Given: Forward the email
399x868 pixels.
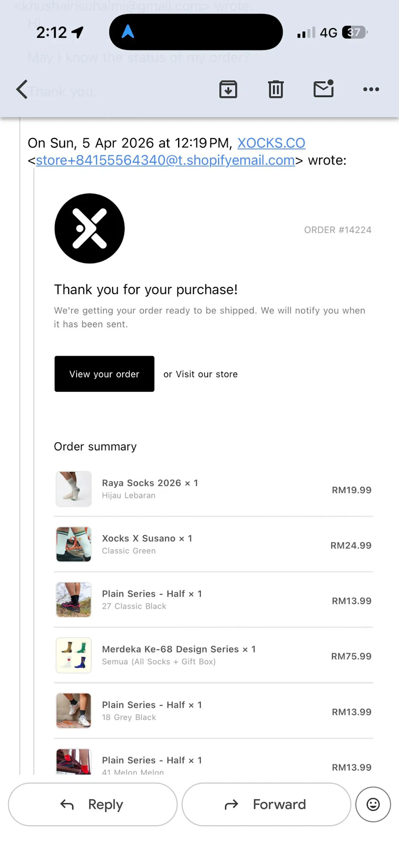Looking at the screenshot, I should click(266, 804).
